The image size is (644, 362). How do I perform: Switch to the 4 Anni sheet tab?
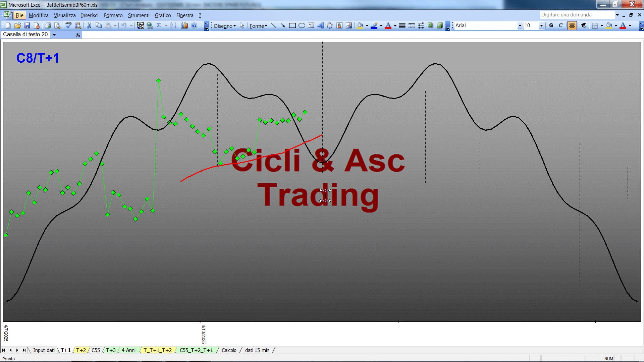coord(128,350)
